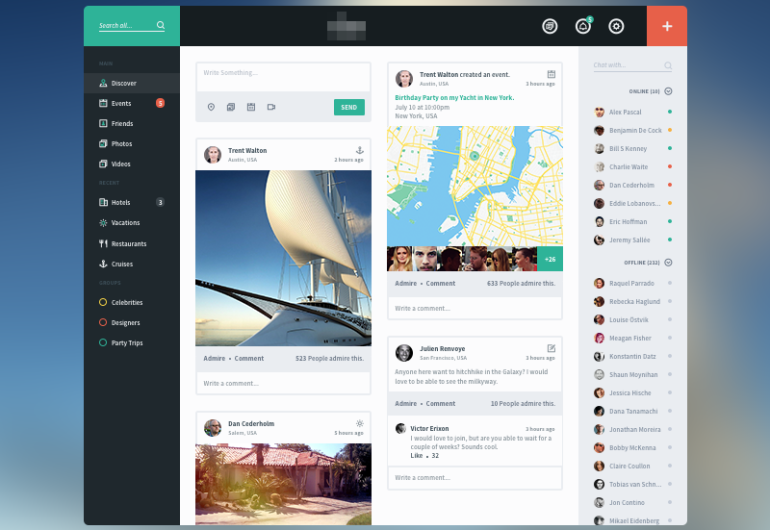Open settings gear in top bar

616,27
